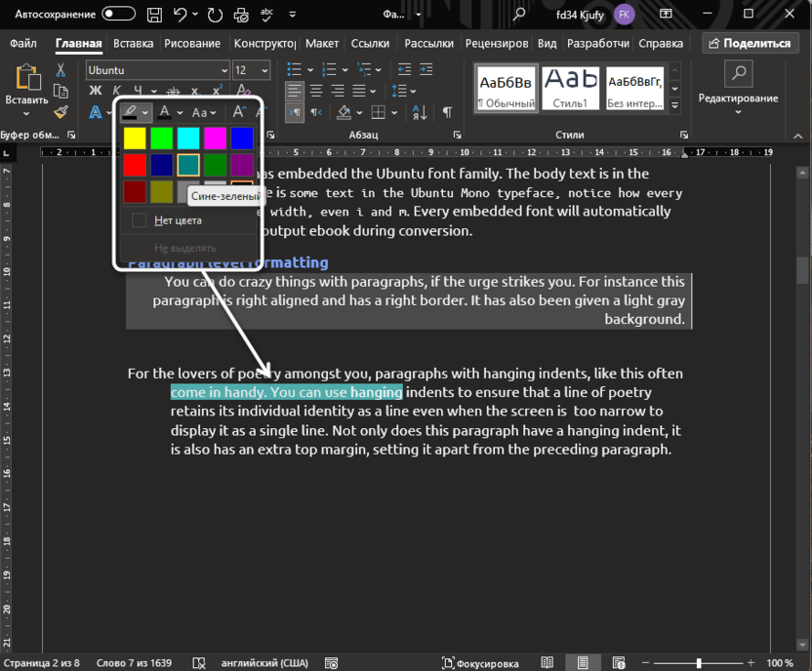This screenshot has width=812, height=671.
Task: Cut text using the scissors icon
Action: (x=60, y=69)
